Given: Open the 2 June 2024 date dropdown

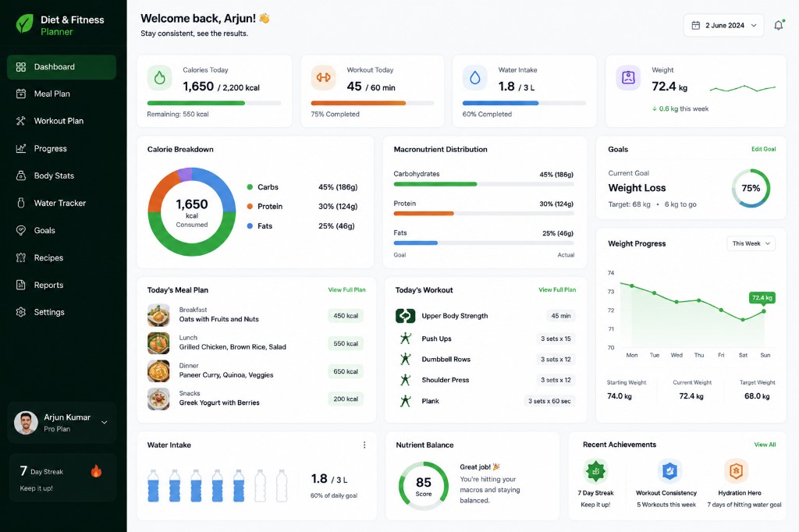Looking at the screenshot, I should click(x=723, y=26).
